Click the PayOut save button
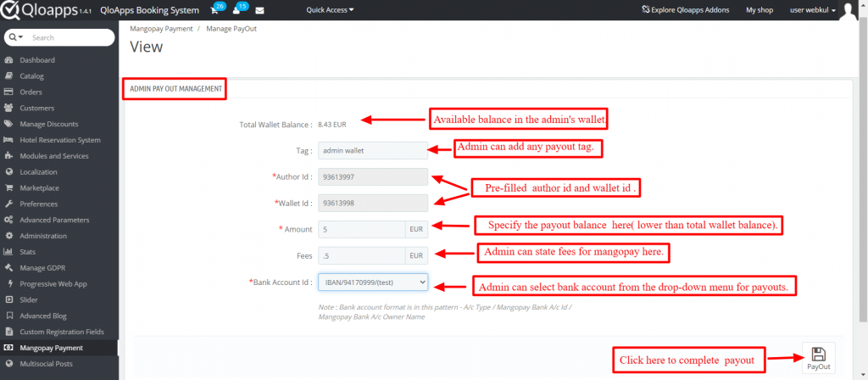868x380 pixels. (x=818, y=359)
